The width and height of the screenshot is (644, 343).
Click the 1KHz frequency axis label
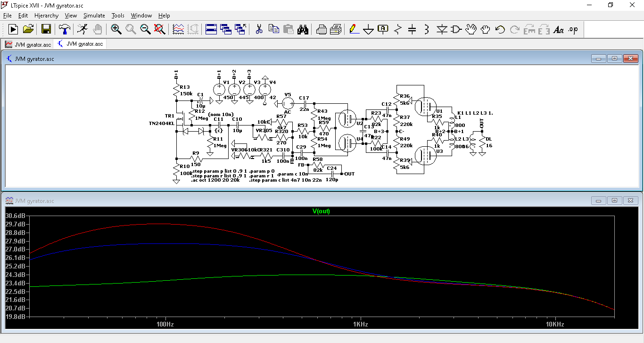pyautogui.click(x=361, y=325)
